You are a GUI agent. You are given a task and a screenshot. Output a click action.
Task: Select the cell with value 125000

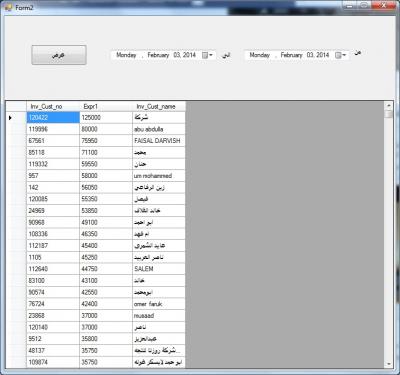point(106,118)
